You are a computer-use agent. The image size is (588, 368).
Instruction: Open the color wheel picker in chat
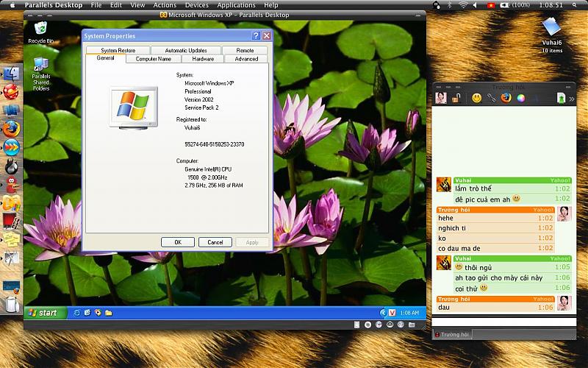coord(520,98)
